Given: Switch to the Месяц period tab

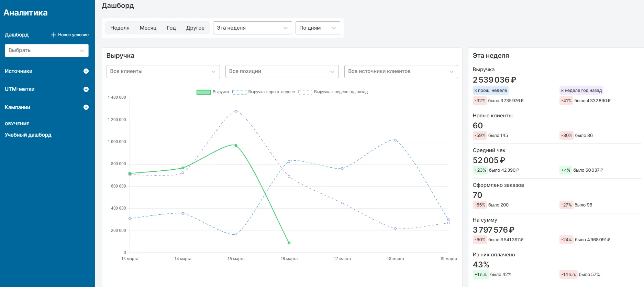Looking at the screenshot, I should 148,28.
